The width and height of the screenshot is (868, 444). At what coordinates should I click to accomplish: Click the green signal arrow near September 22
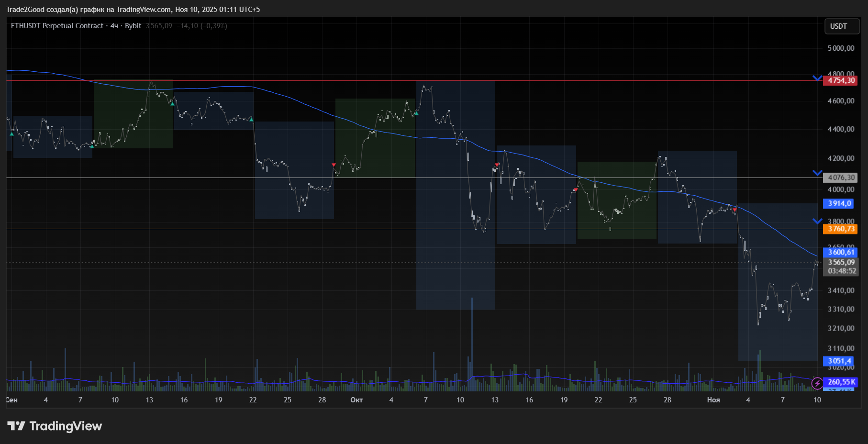point(252,120)
